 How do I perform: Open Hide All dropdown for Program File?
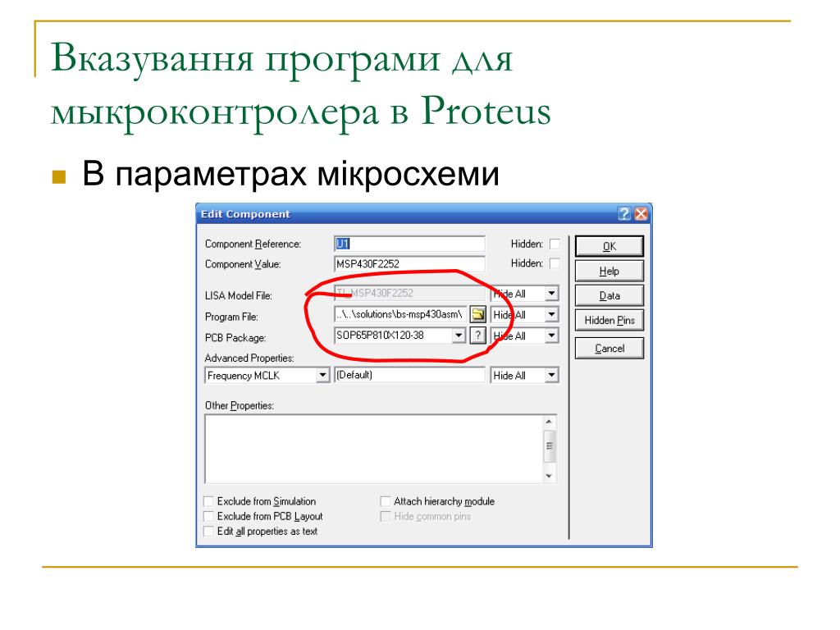click(x=551, y=314)
